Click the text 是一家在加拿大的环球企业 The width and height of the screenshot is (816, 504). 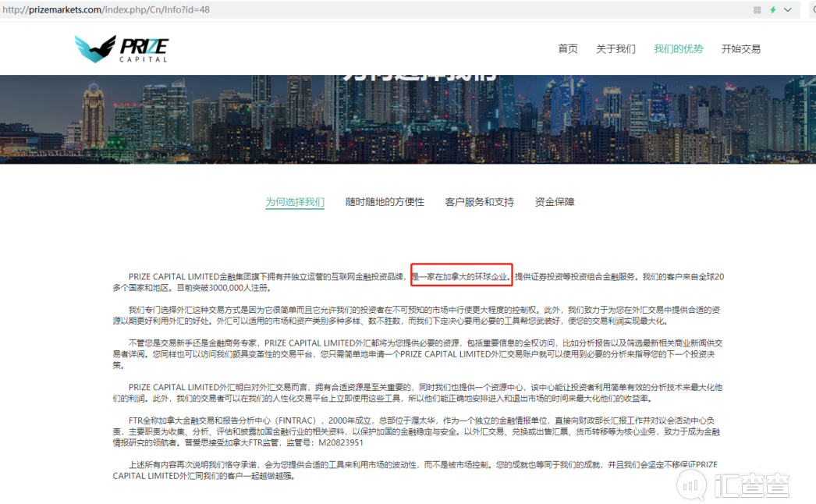pyautogui.click(x=460, y=276)
